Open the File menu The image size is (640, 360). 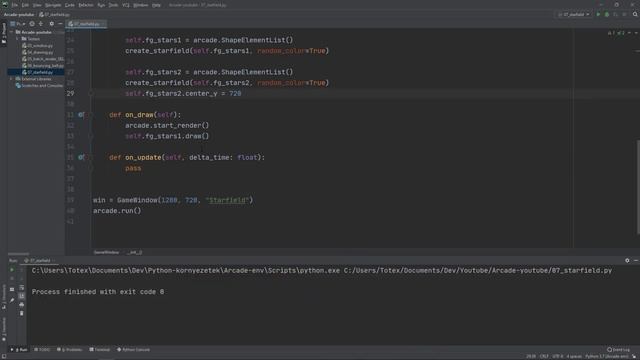point(15,5)
